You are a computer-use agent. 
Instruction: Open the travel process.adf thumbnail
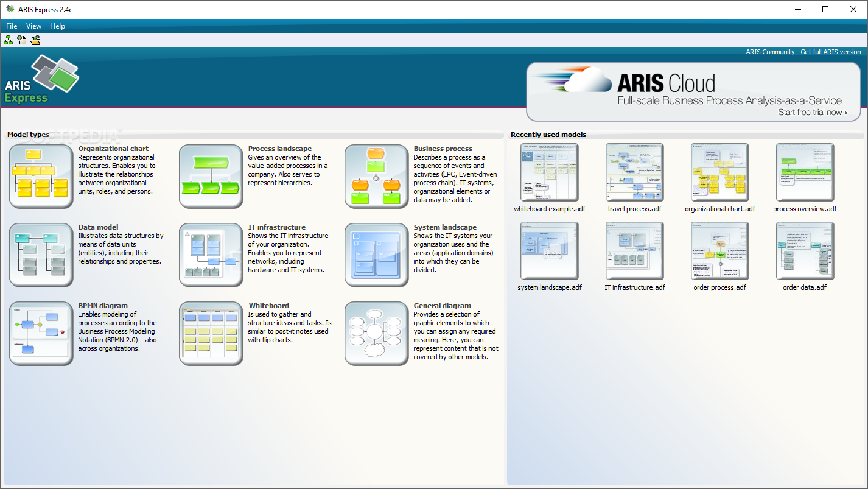click(635, 172)
